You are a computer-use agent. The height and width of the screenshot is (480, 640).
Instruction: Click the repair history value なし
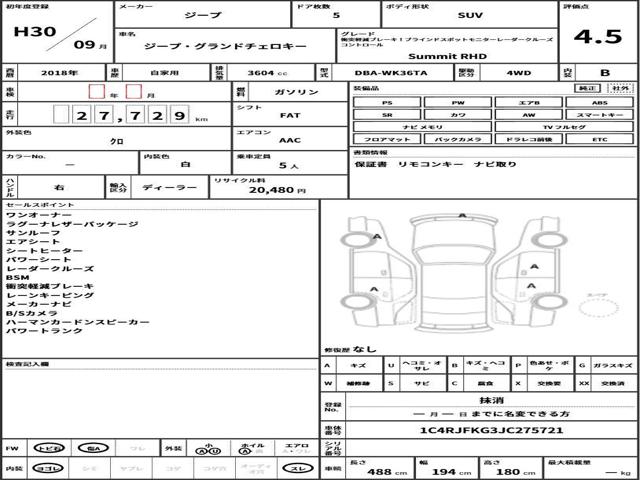(365, 349)
